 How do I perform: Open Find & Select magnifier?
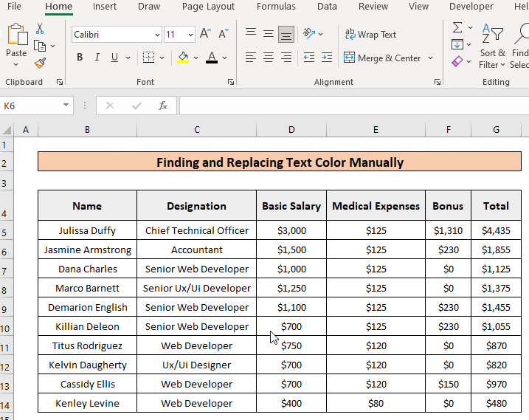pos(520,46)
